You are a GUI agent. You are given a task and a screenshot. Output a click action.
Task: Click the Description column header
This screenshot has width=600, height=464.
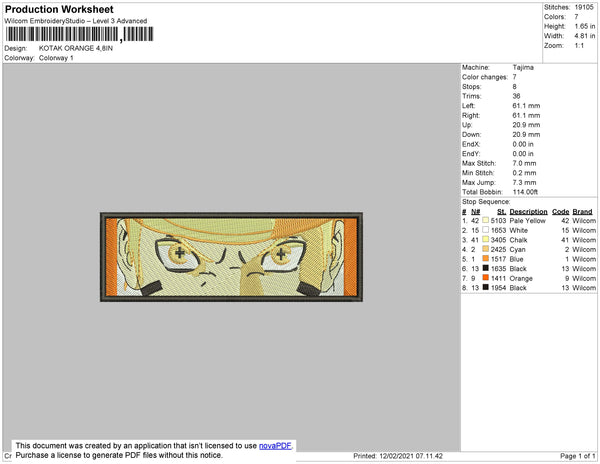[528, 212]
